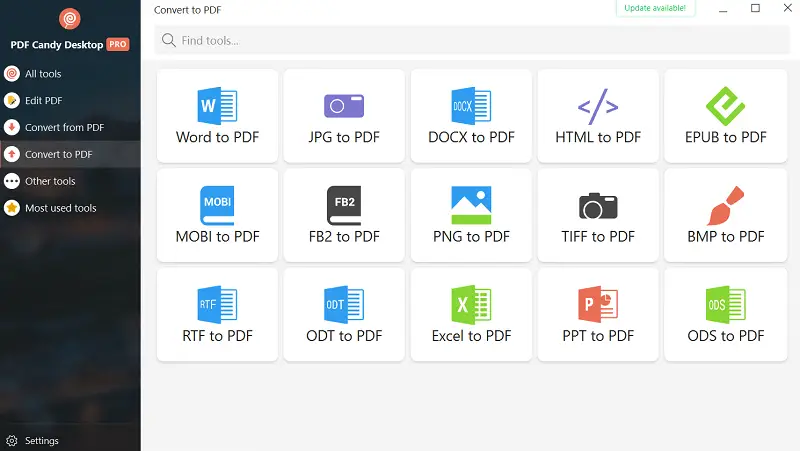Click the 'RTF to PDF' label
Screen dimensions: 800x451
coord(217,336)
